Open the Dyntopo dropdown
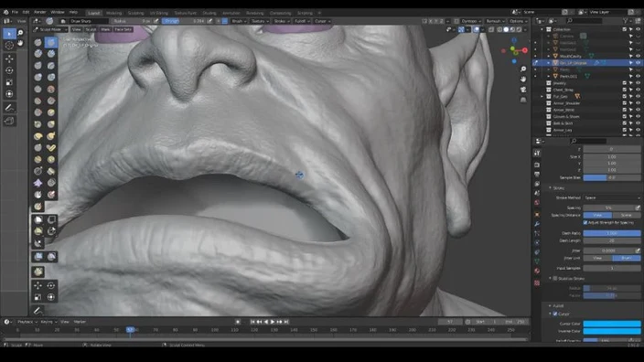 click(471, 21)
